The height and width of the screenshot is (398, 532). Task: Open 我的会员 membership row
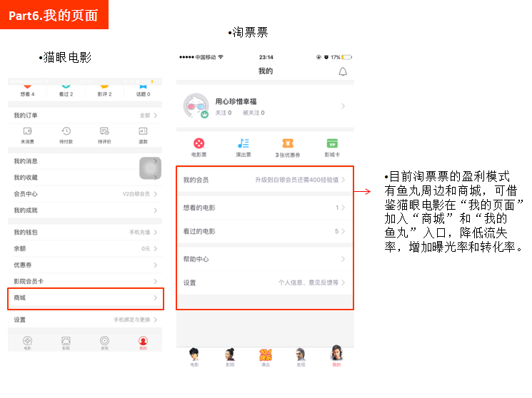point(265,180)
